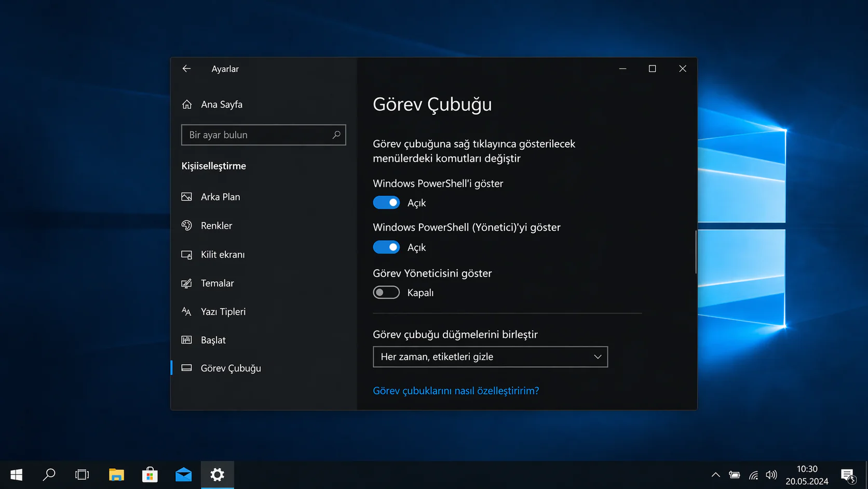Open Mail from the Windows taskbar
This screenshot has height=489, width=868.
[x=183, y=474]
